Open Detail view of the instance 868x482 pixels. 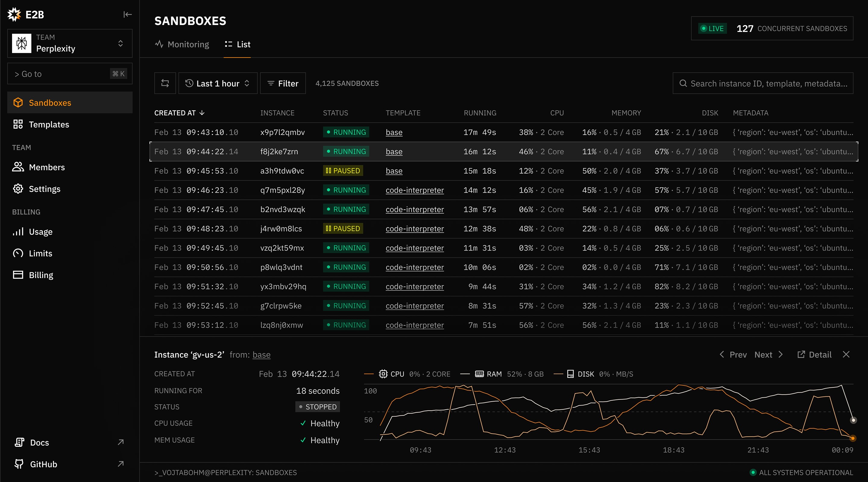(x=814, y=355)
